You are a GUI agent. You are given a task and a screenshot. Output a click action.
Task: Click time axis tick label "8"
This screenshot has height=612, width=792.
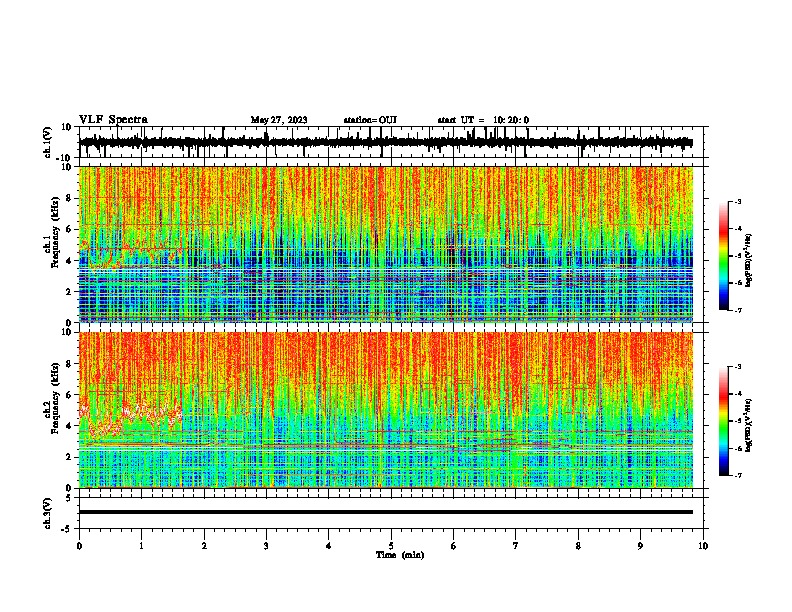pos(578,546)
